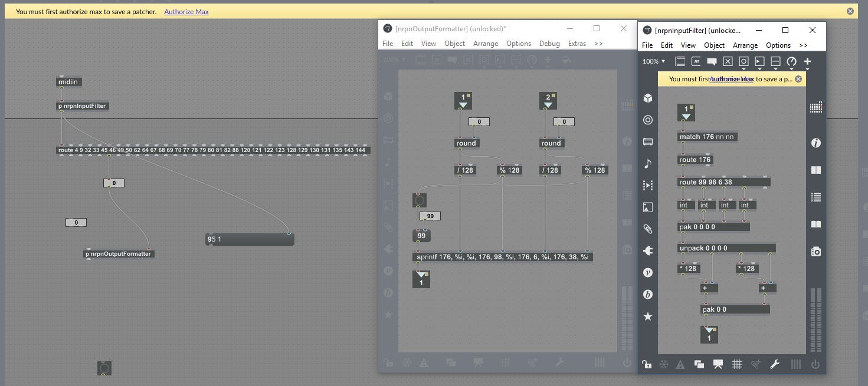Add a comment box from toolbar
Viewport: 868px width, 386px height.
[712, 62]
